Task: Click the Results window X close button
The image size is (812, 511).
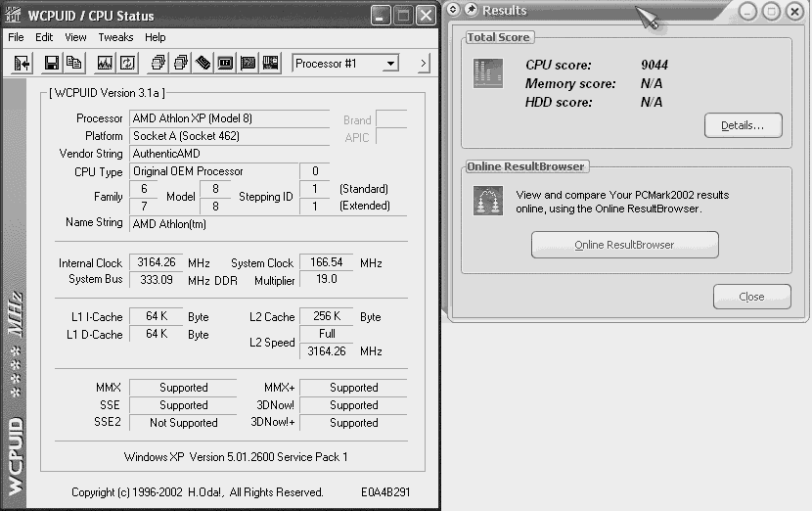Action: click(795, 11)
